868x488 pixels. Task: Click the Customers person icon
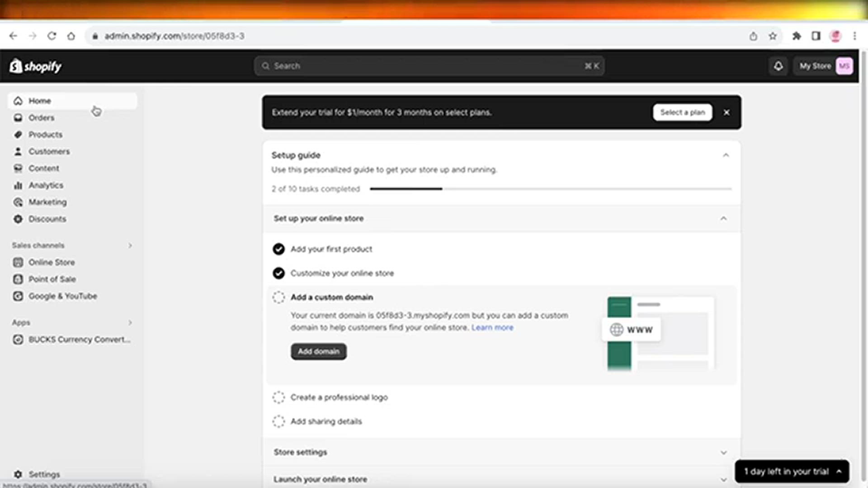click(18, 151)
